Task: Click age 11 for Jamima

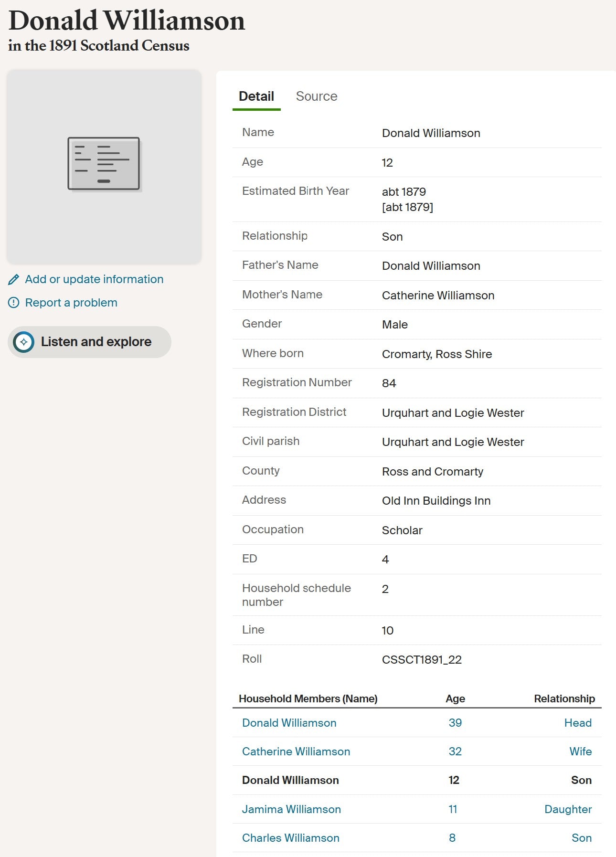Action: pyautogui.click(x=453, y=809)
